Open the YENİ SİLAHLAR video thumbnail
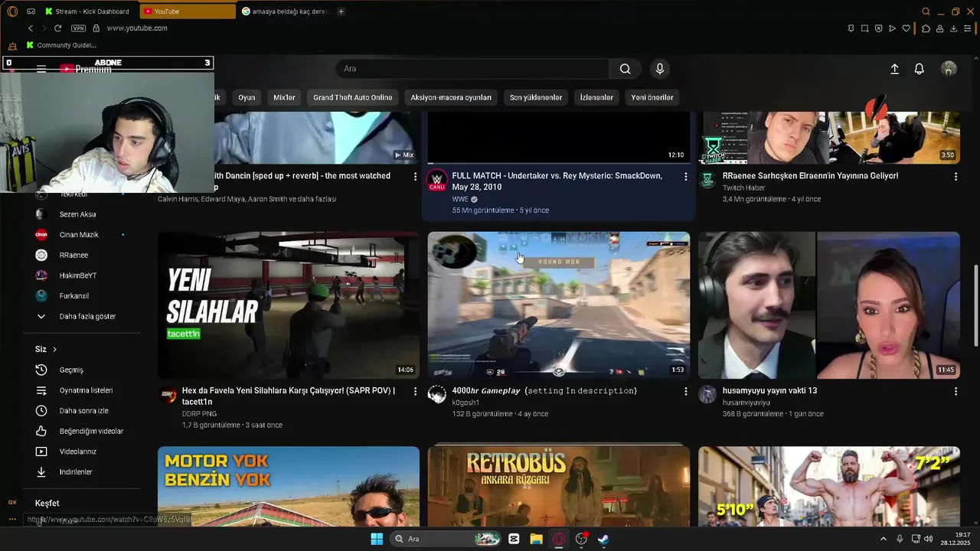 point(289,305)
